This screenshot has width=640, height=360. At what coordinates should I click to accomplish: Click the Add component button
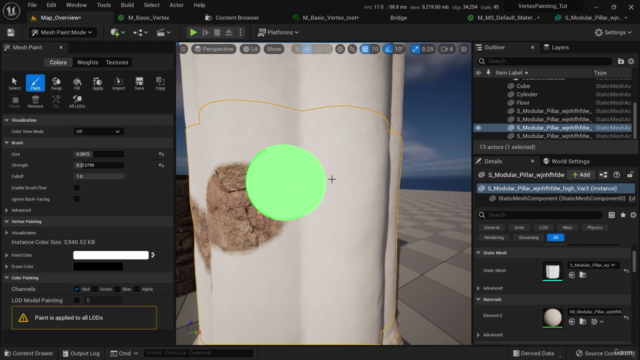581,175
